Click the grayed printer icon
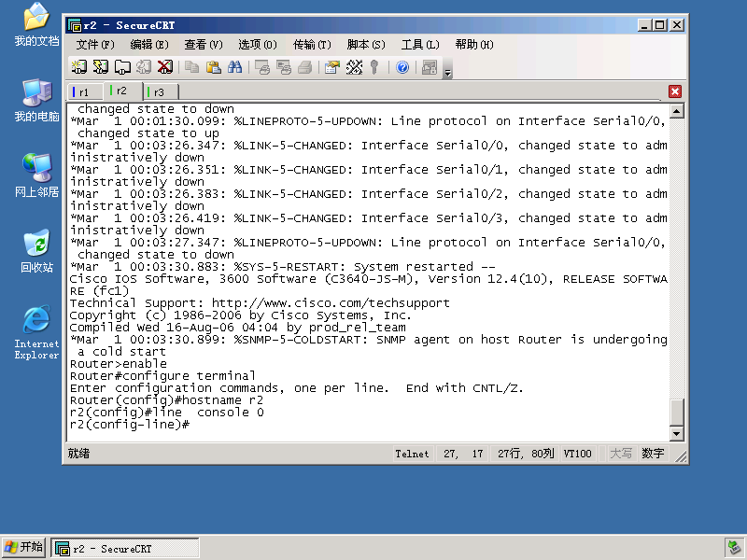747x560 pixels. (x=305, y=67)
